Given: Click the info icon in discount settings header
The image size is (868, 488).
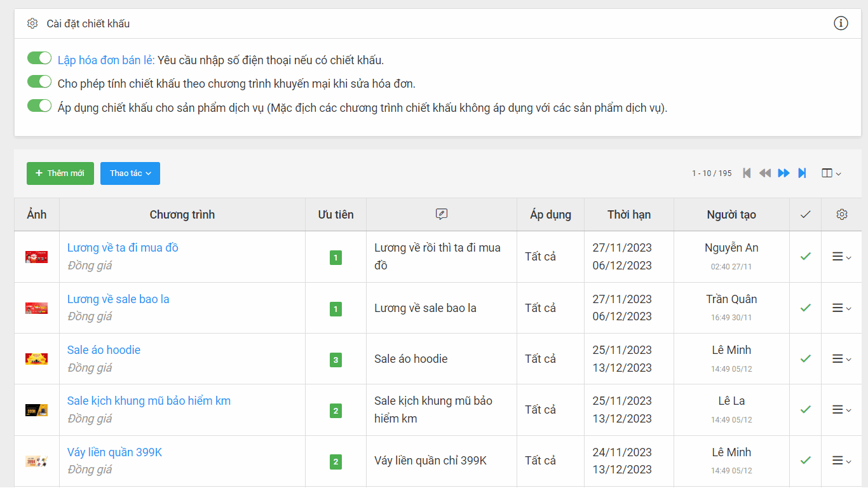Looking at the screenshot, I should tap(841, 24).
